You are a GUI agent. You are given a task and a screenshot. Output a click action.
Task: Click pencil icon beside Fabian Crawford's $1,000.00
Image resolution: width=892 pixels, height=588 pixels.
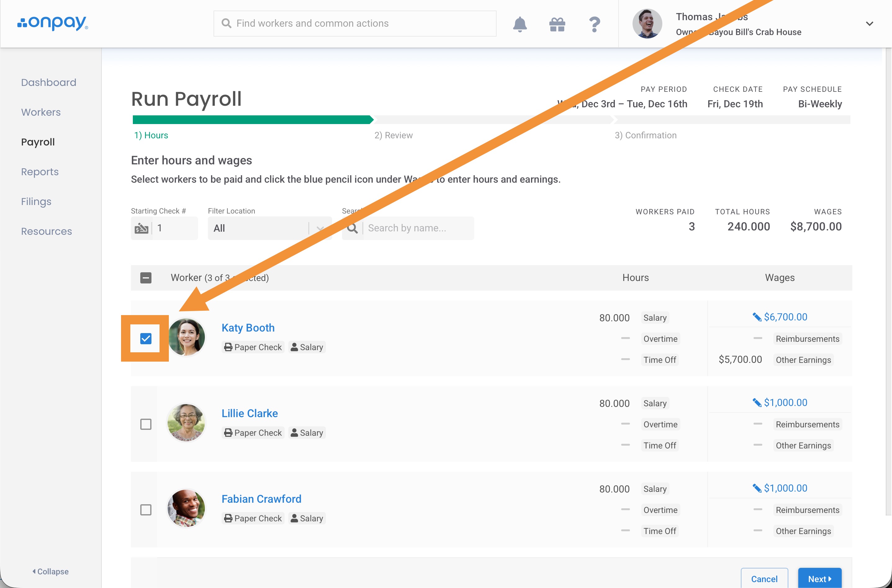coord(757,488)
